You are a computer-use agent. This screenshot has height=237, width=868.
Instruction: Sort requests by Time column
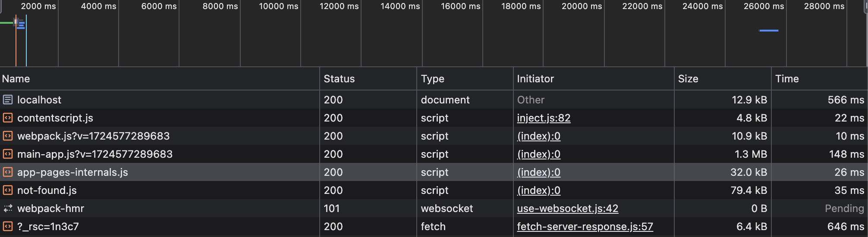click(786, 79)
